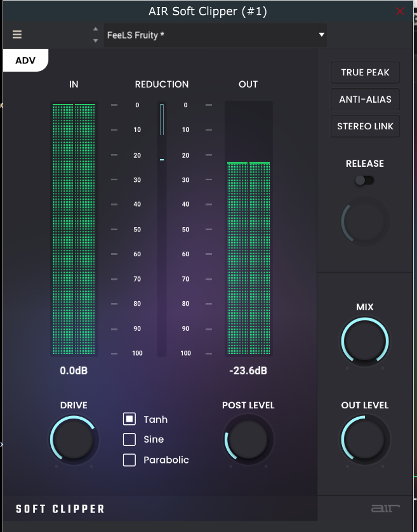The height and width of the screenshot is (532, 417).
Task: Click the OUT LEVEL knob
Action: coord(365,439)
